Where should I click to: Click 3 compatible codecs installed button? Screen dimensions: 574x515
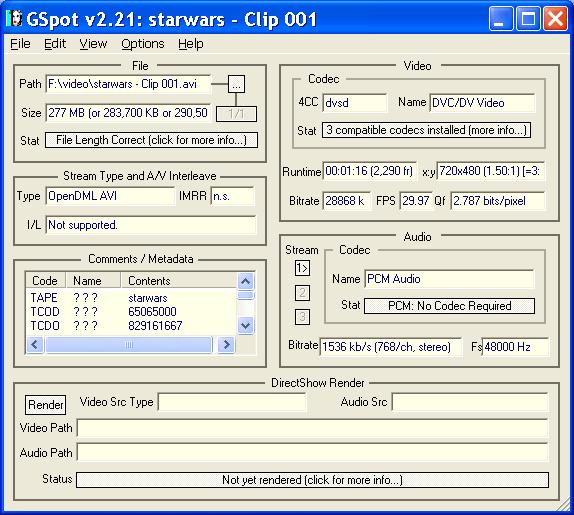(x=426, y=130)
